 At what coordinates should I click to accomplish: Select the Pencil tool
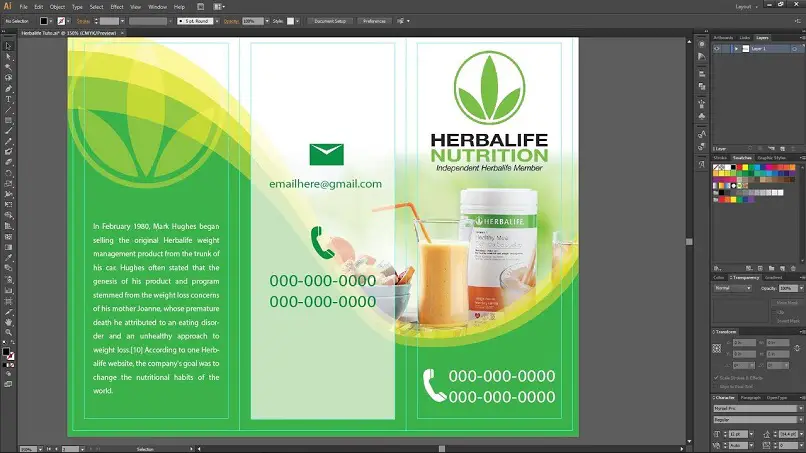coord(8,141)
